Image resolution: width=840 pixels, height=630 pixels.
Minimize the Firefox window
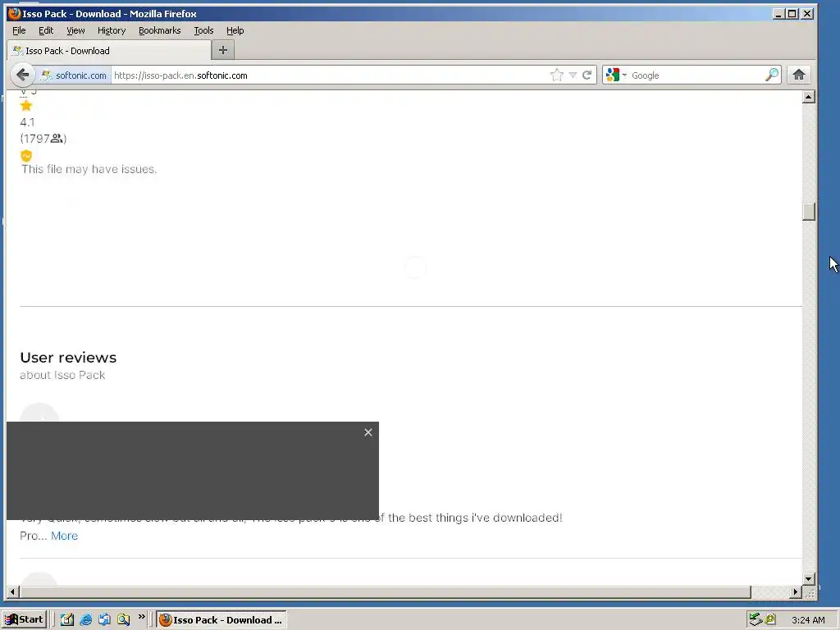(778, 14)
